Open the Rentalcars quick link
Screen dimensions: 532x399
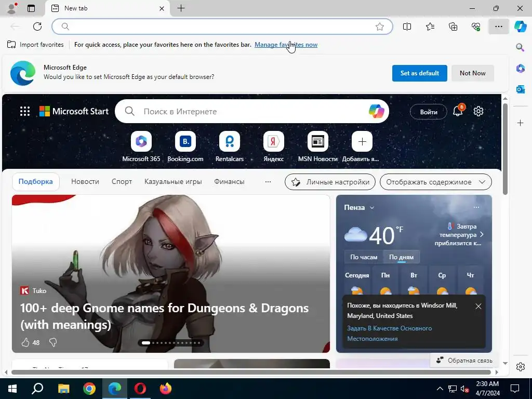tap(229, 147)
